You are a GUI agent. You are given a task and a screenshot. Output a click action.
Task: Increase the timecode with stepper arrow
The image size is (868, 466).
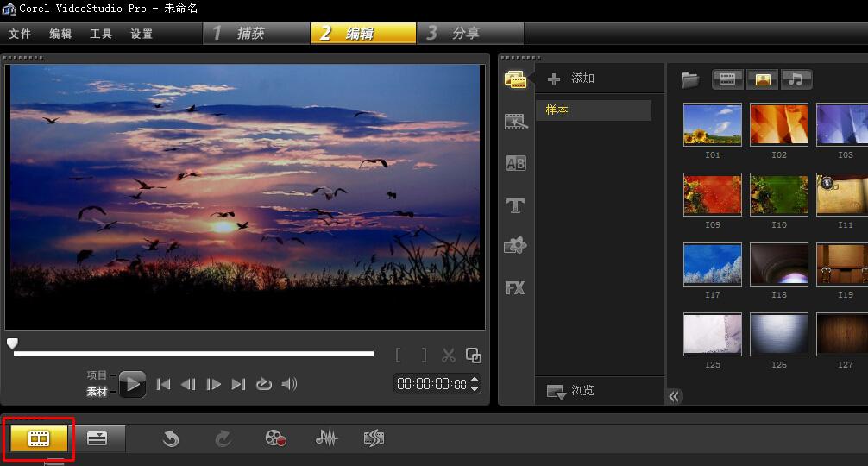475,380
